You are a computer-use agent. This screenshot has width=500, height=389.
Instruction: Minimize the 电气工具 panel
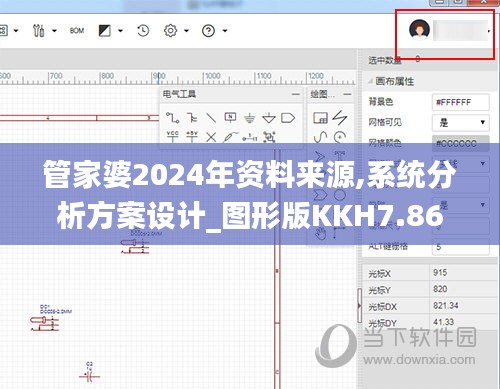296,94
